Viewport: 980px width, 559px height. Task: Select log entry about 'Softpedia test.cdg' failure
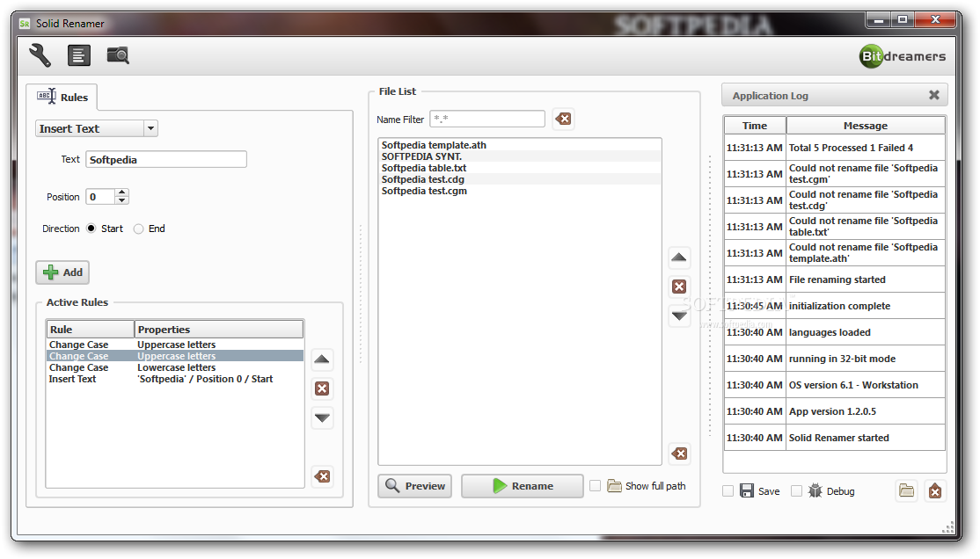click(x=834, y=200)
